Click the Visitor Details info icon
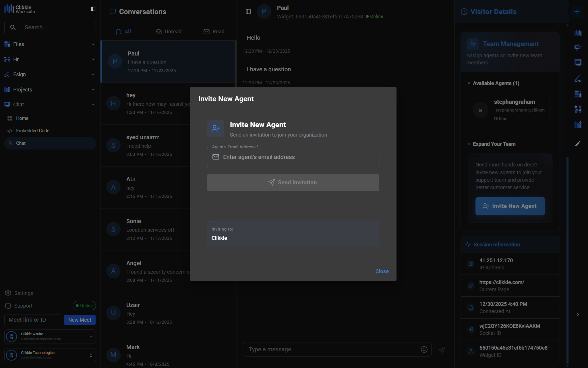 click(464, 11)
